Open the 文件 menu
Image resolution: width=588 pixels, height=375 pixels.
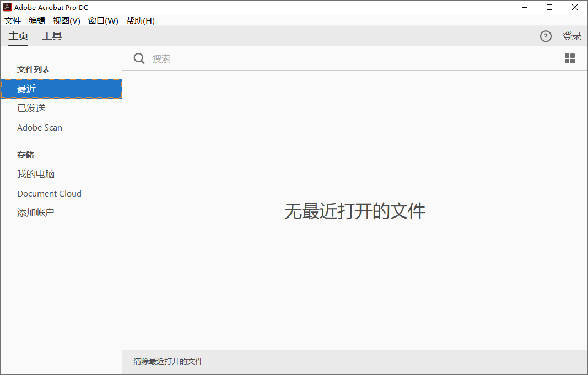pyautogui.click(x=13, y=20)
